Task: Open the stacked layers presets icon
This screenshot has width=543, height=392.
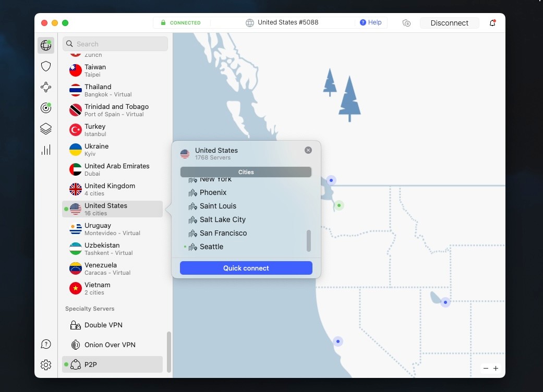Action: tap(46, 129)
